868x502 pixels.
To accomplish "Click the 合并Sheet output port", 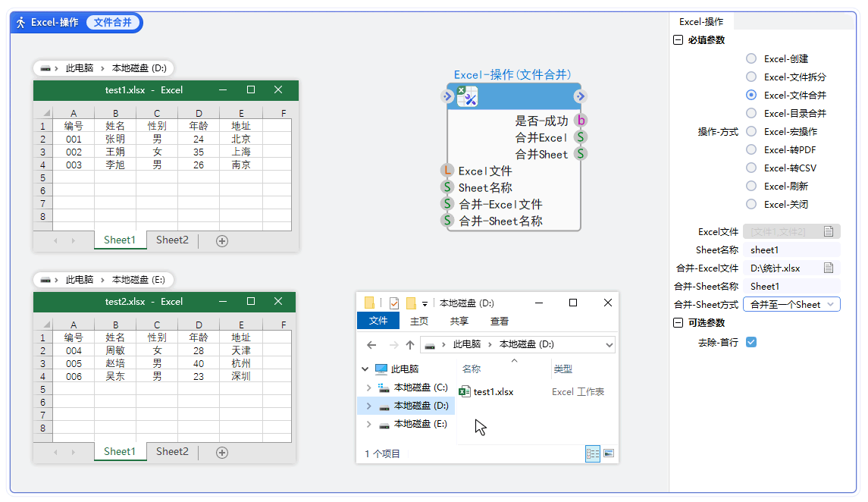I will coord(581,154).
